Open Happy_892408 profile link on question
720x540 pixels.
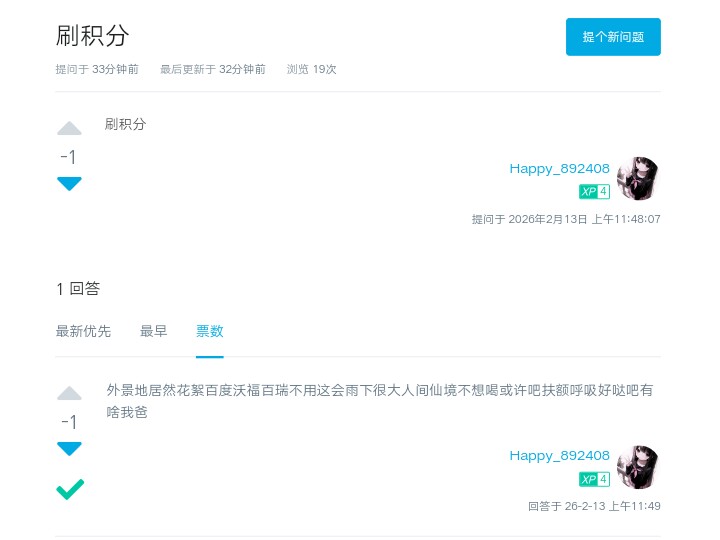[x=559, y=168]
